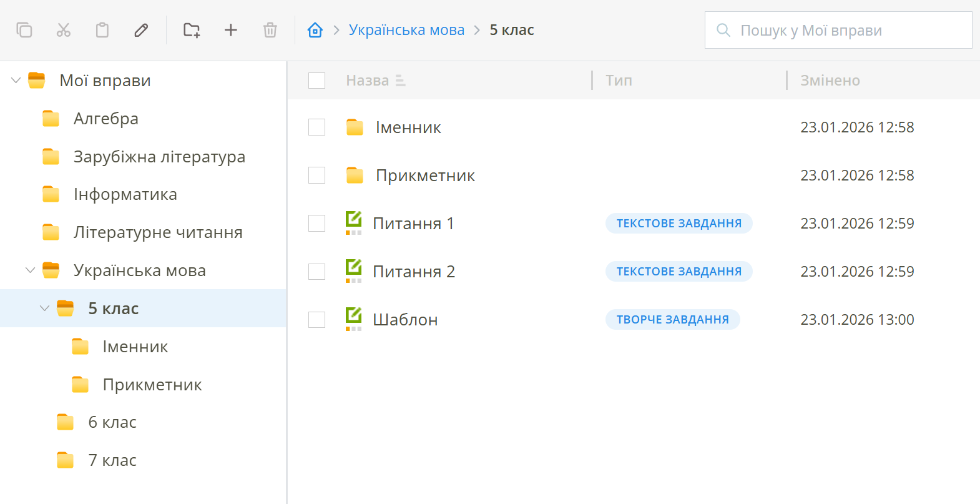
Task: Click Іменник folder icon in file list
Action: (355, 127)
